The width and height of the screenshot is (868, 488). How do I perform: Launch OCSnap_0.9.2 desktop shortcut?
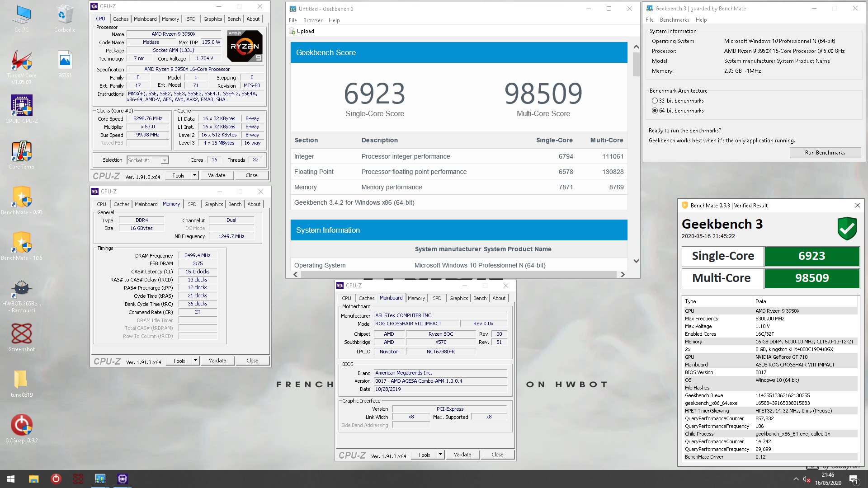click(x=21, y=429)
